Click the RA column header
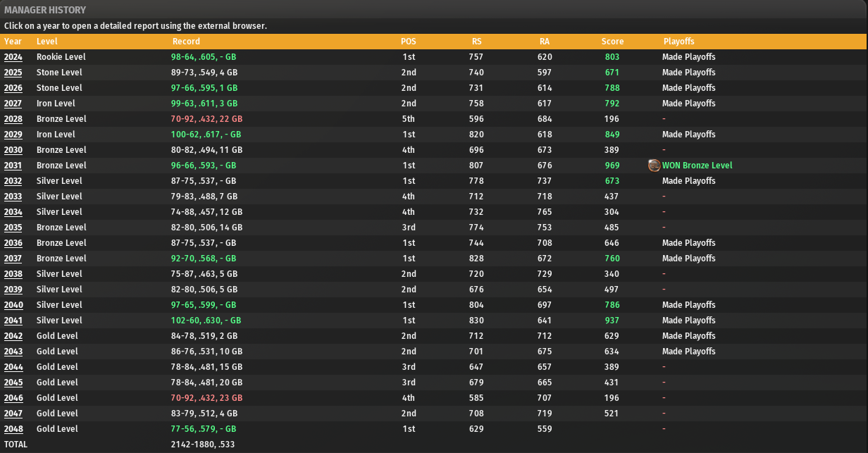The image size is (868, 453). [545, 42]
